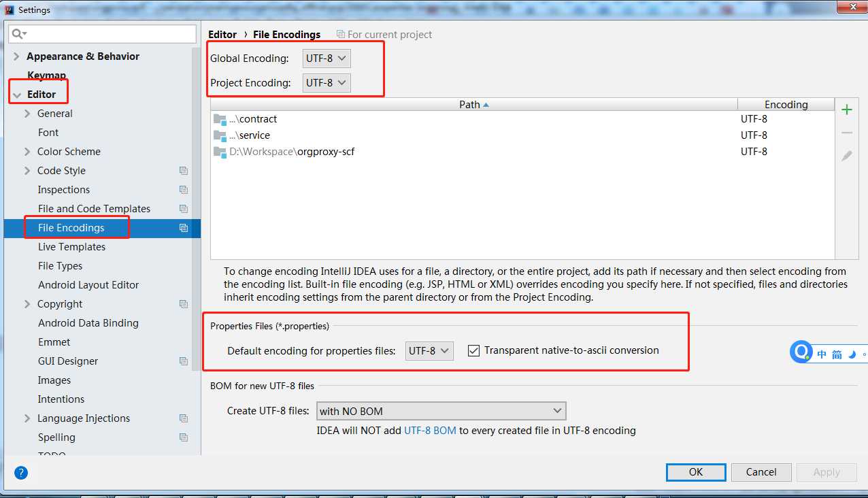Click the project-level icon beside GUI Designer
Screen dimensions: 868x498
coord(184,361)
